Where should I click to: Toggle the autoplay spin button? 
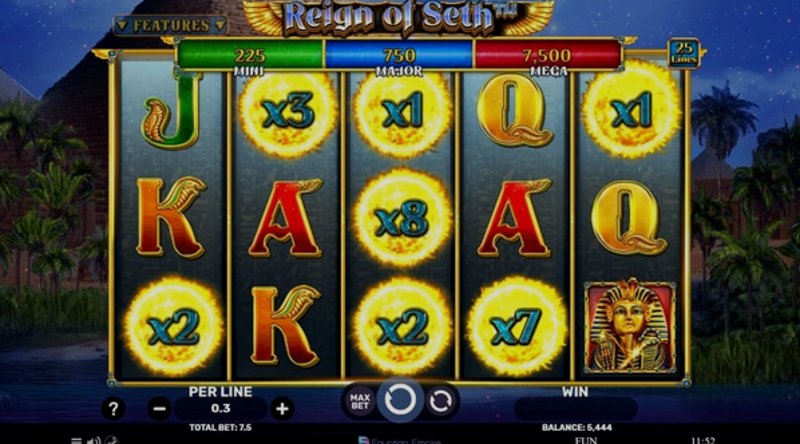pos(441,401)
